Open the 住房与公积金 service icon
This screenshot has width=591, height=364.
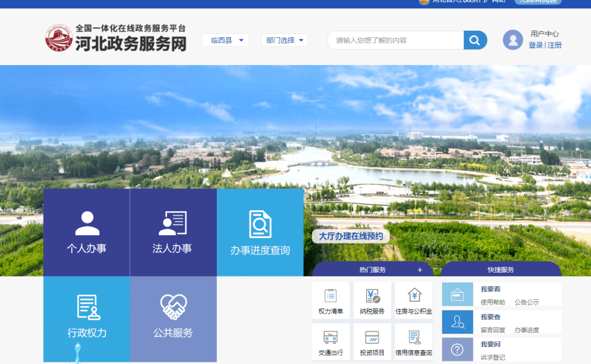414,301
